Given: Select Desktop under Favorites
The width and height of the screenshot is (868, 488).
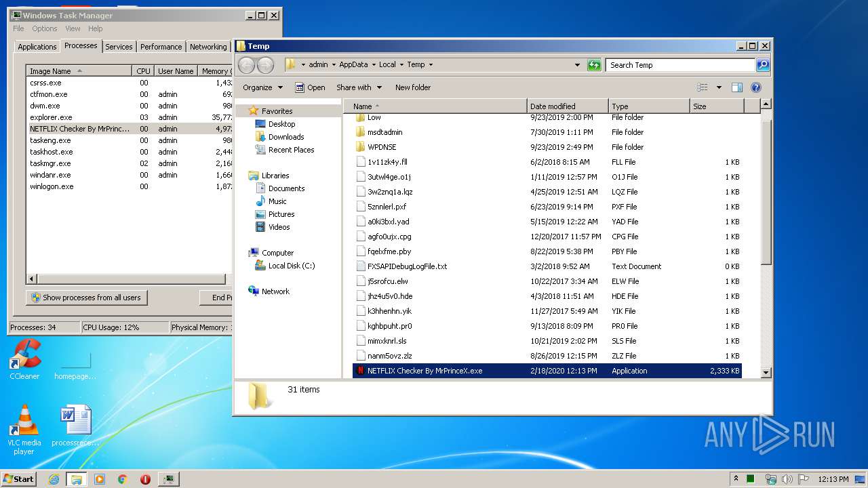Looking at the screenshot, I should 281,124.
